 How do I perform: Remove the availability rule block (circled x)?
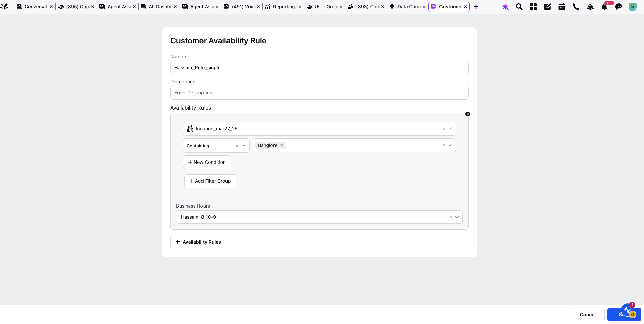coord(468,114)
